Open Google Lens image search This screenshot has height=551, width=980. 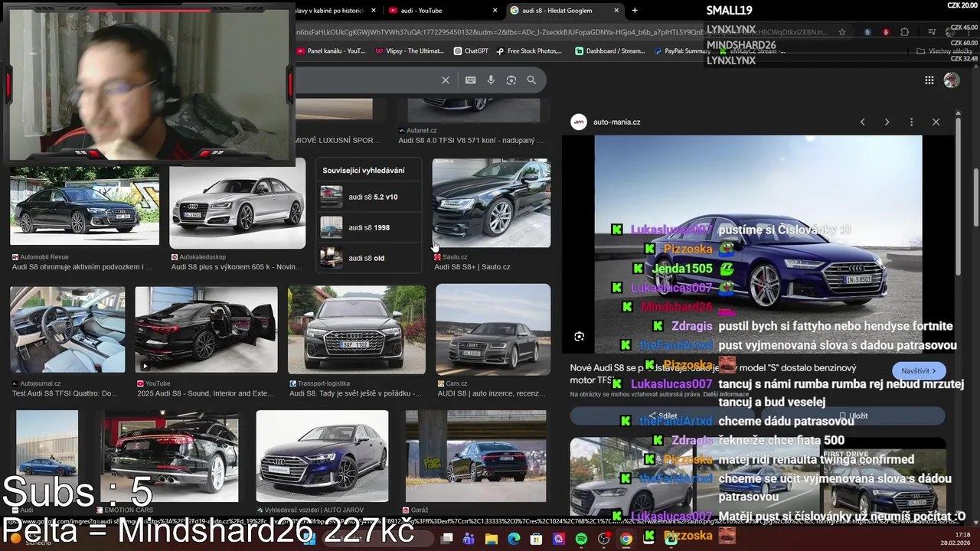click(x=511, y=80)
